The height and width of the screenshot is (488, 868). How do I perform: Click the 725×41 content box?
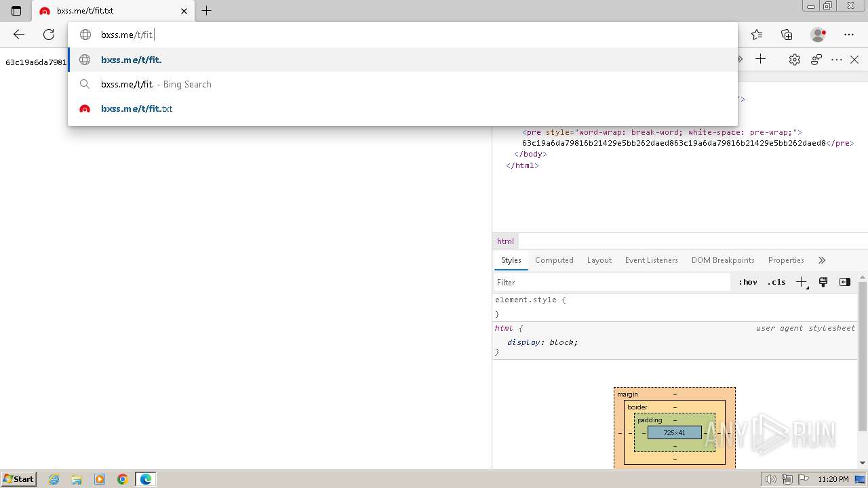(674, 432)
